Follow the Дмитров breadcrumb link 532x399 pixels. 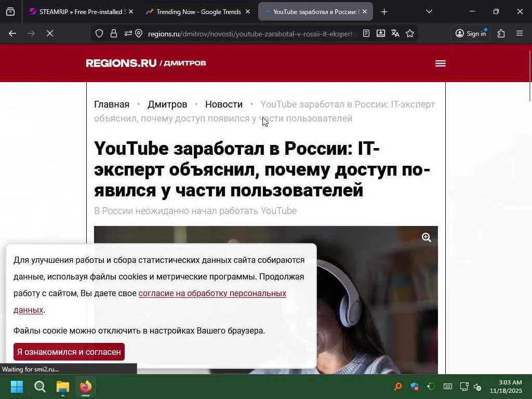(x=167, y=104)
